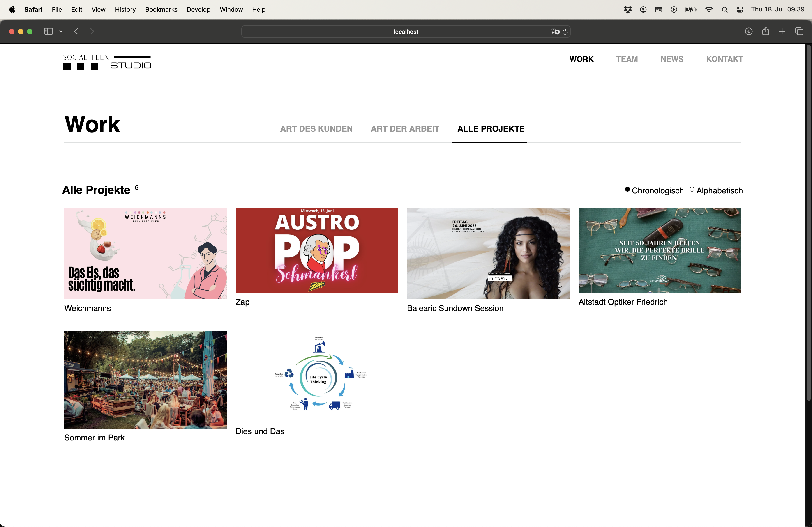Open the Now Playing menu bar icon
Screen dimensions: 812x527
[x=674, y=9]
